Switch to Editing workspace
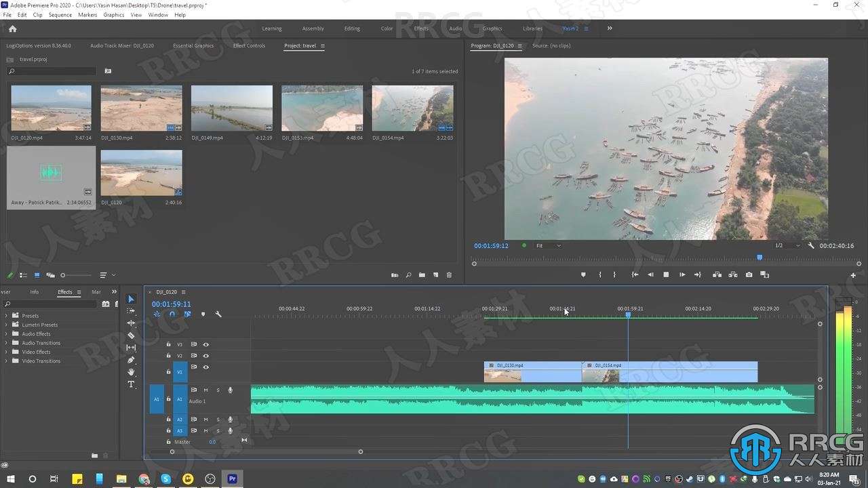The height and width of the screenshot is (488, 868). pyautogui.click(x=352, y=28)
